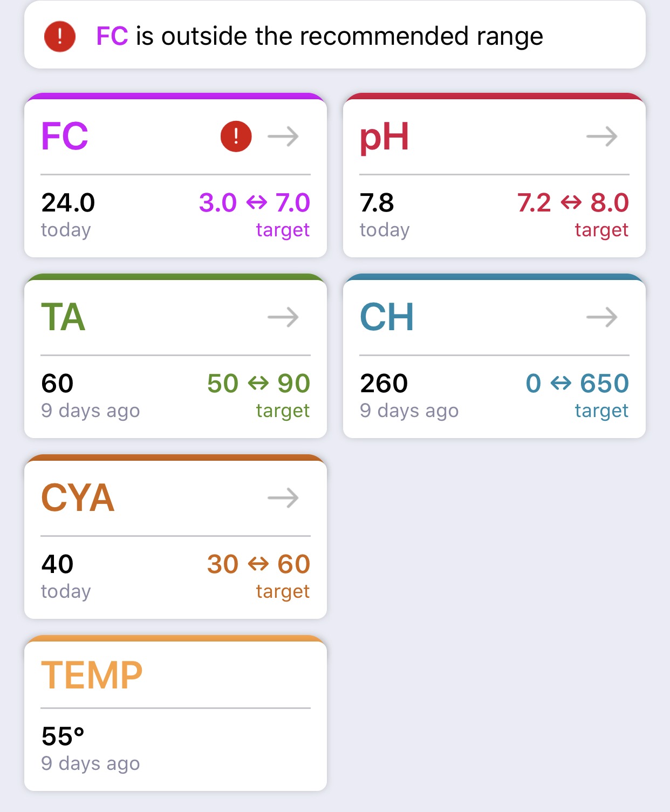Open TA details via its arrow

[283, 317]
